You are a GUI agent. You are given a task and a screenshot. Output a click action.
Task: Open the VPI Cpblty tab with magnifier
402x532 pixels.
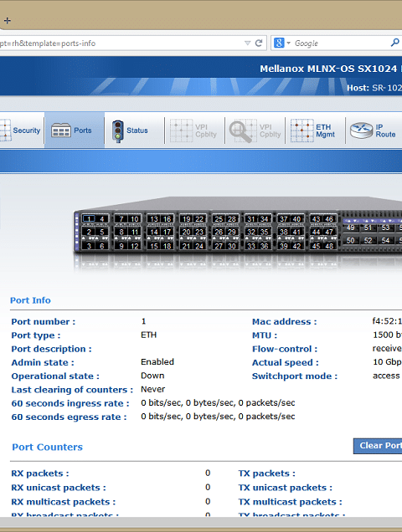(x=255, y=130)
